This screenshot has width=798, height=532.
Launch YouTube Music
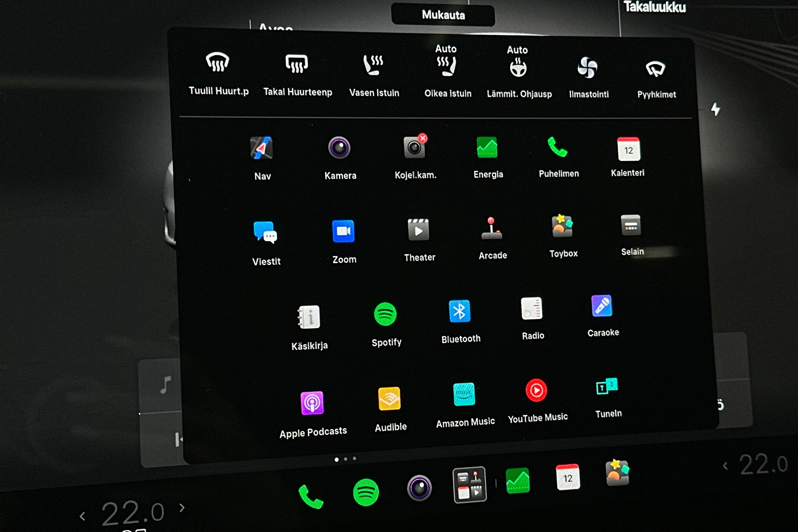coord(536,391)
